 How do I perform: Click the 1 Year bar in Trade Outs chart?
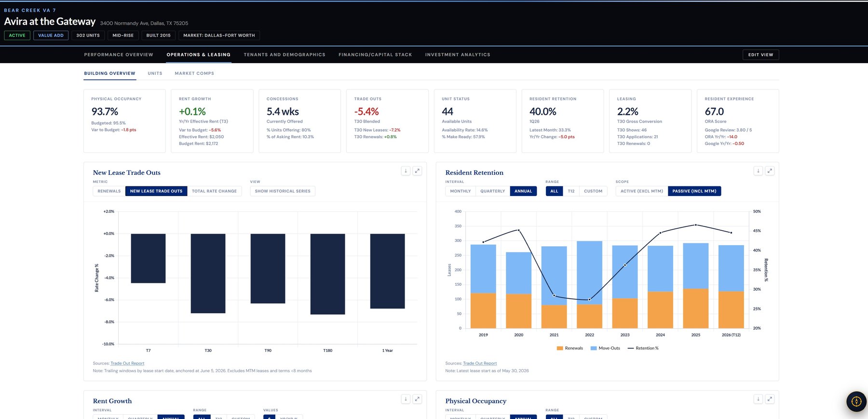(387, 271)
